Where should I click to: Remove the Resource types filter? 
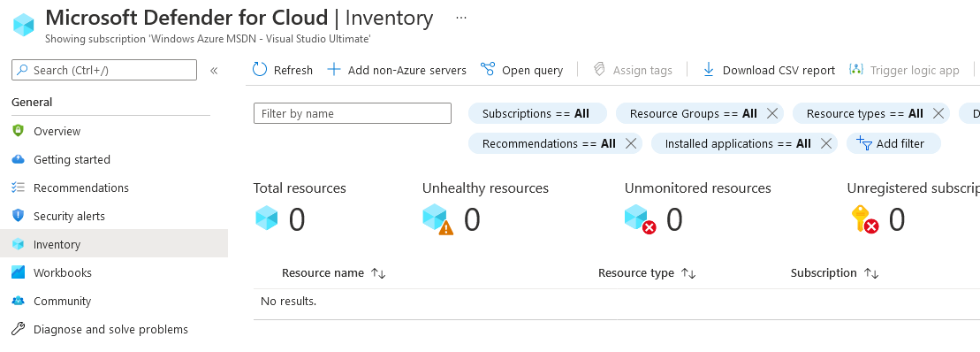point(938,113)
